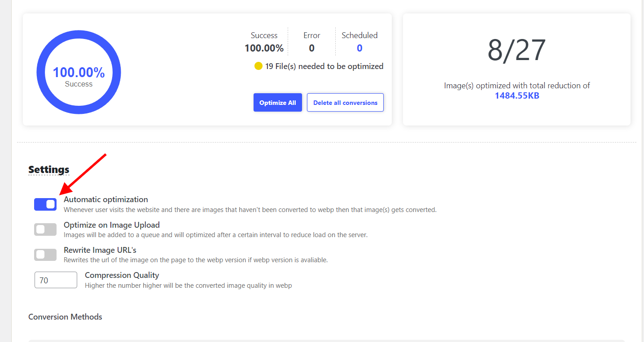The height and width of the screenshot is (342, 644).
Task: Click the Success 100.00% statistic
Action: click(264, 42)
